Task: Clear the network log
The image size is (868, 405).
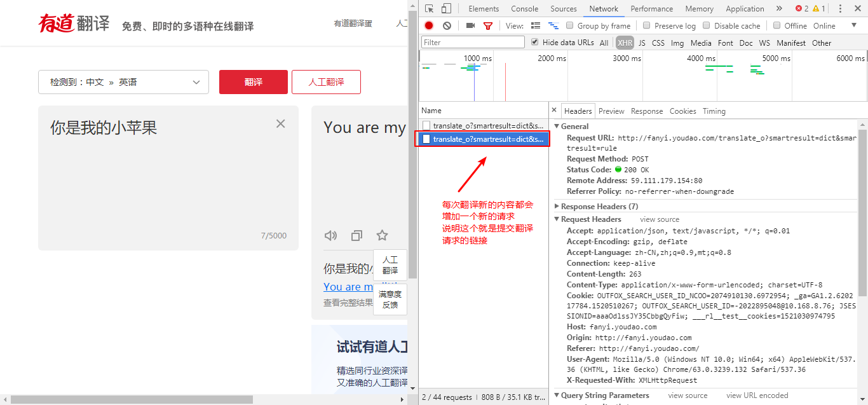Action: point(447,25)
